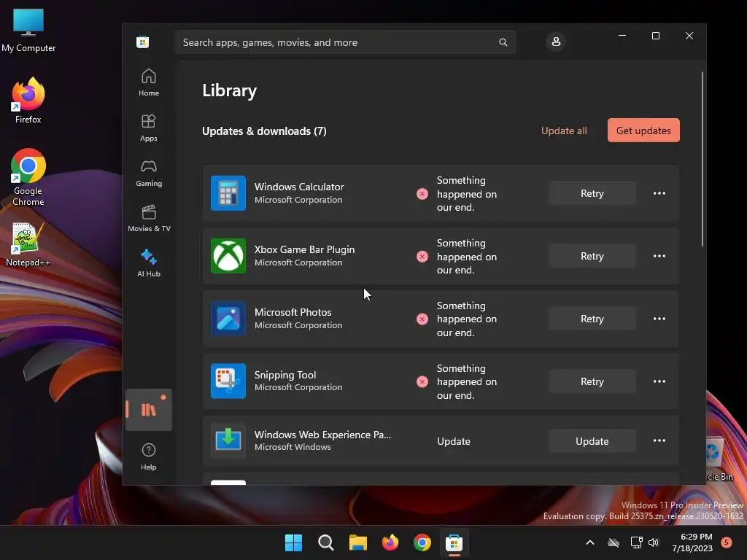
Task: Open more options for Snipping Tool
Action: 659,381
